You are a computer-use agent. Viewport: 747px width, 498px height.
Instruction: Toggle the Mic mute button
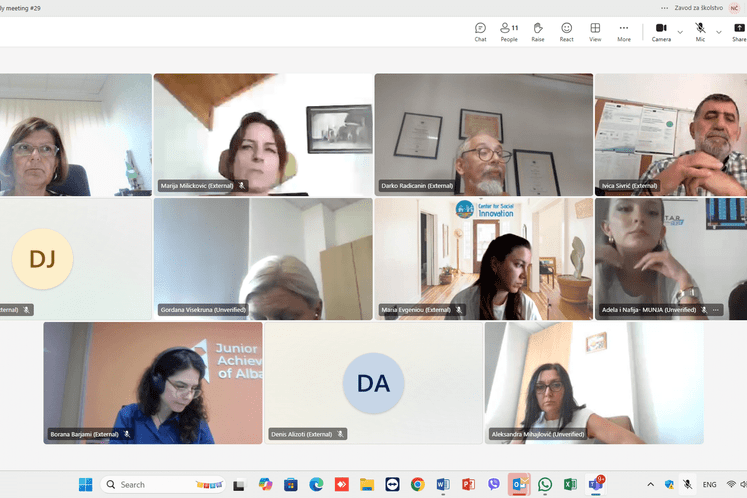(x=700, y=32)
